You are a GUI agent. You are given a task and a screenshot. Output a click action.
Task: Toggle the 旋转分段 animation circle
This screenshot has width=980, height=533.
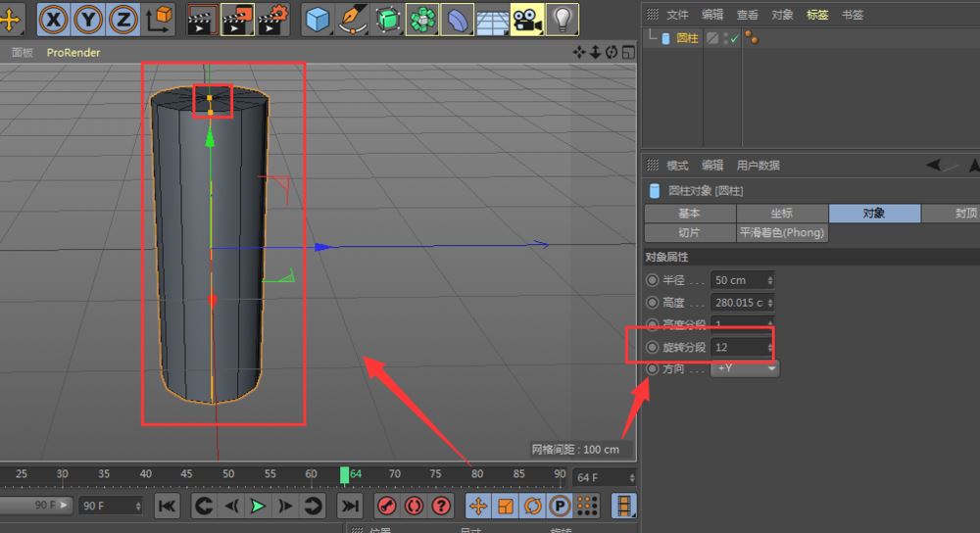tap(653, 348)
